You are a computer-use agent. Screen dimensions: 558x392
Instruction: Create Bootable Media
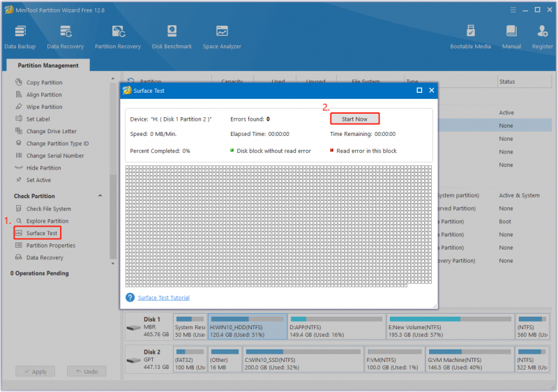click(x=470, y=37)
